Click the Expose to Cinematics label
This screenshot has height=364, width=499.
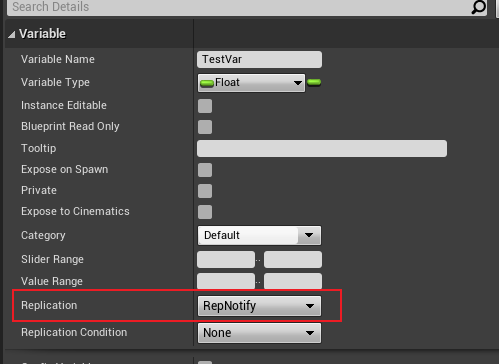[75, 211]
